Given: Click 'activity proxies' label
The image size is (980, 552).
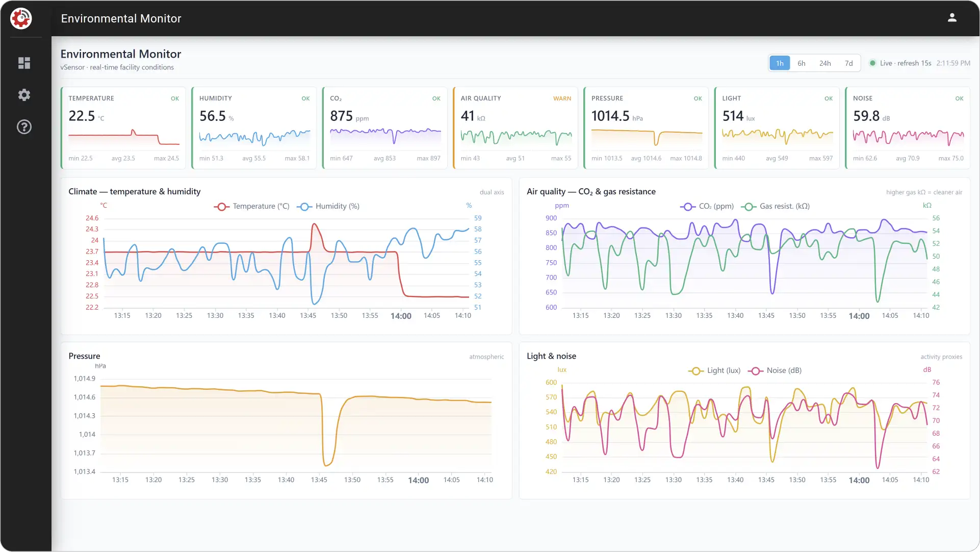Looking at the screenshot, I should [x=941, y=357].
